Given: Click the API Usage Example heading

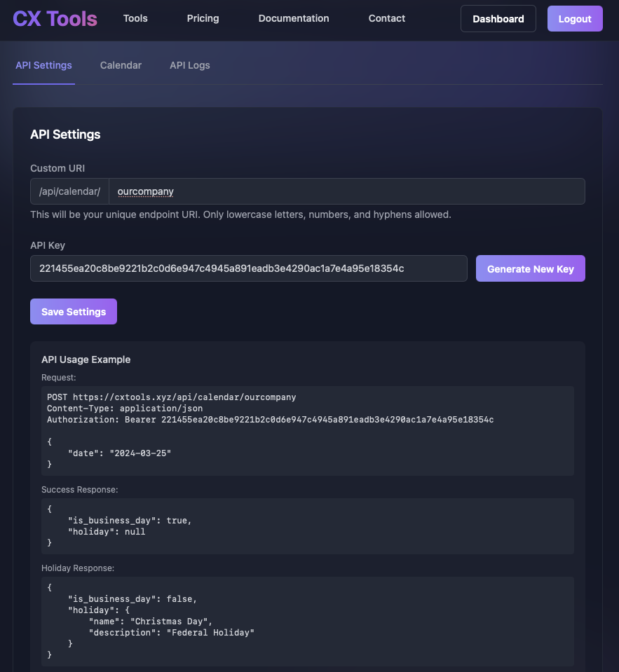Looking at the screenshot, I should [86, 359].
